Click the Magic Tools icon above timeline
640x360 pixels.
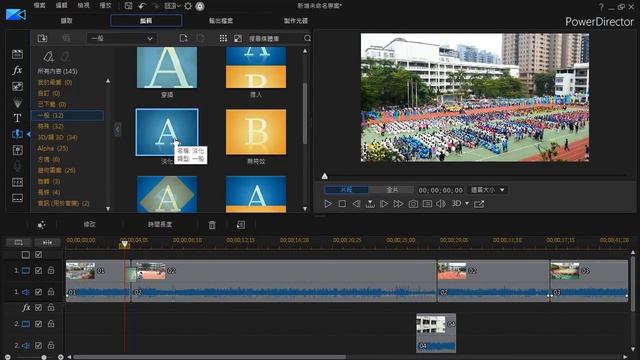41,225
